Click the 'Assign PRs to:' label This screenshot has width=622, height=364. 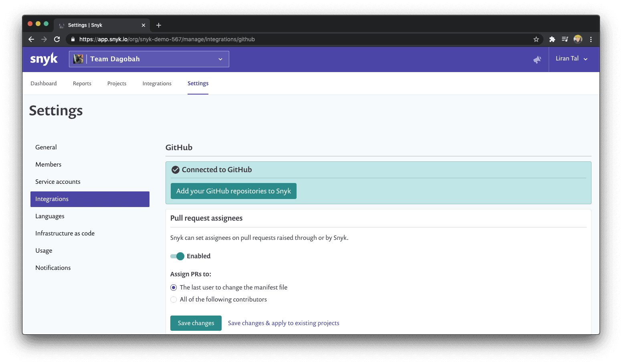(x=191, y=274)
